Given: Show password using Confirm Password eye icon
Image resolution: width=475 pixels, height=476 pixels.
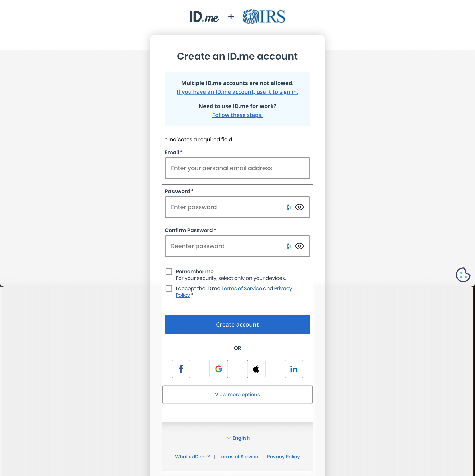Looking at the screenshot, I should [x=299, y=246].
